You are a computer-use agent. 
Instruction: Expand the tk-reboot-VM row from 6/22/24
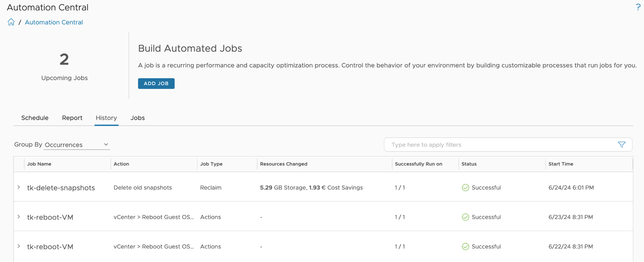pos(19,246)
